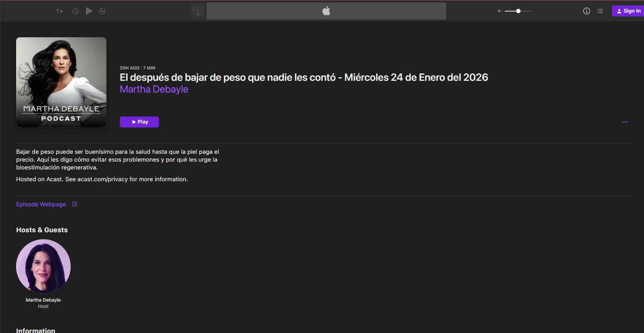
Task: Open the episode info icon
Action: (x=587, y=11)
